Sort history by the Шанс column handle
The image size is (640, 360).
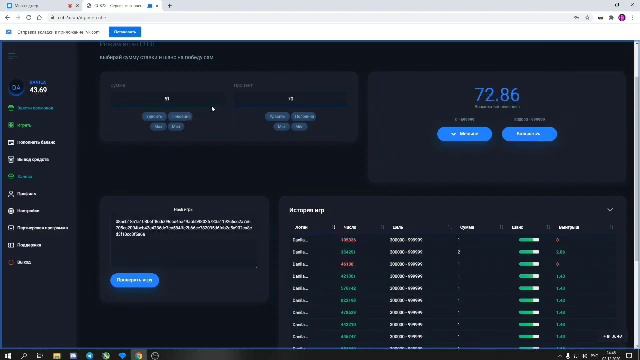(548, 227)
